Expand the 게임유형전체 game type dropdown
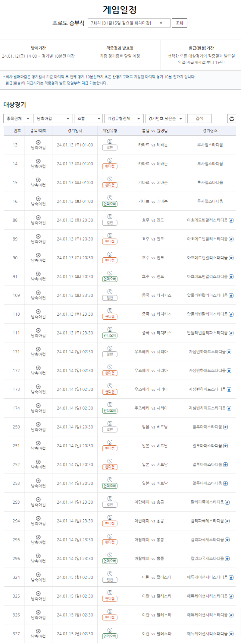 tap(124, 119)
